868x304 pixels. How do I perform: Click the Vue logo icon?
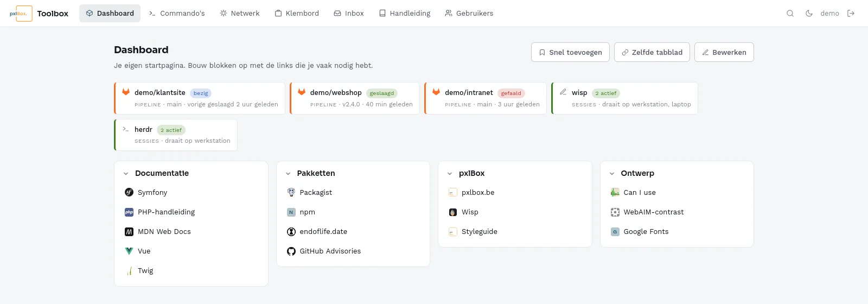click(x=129, y=251)
